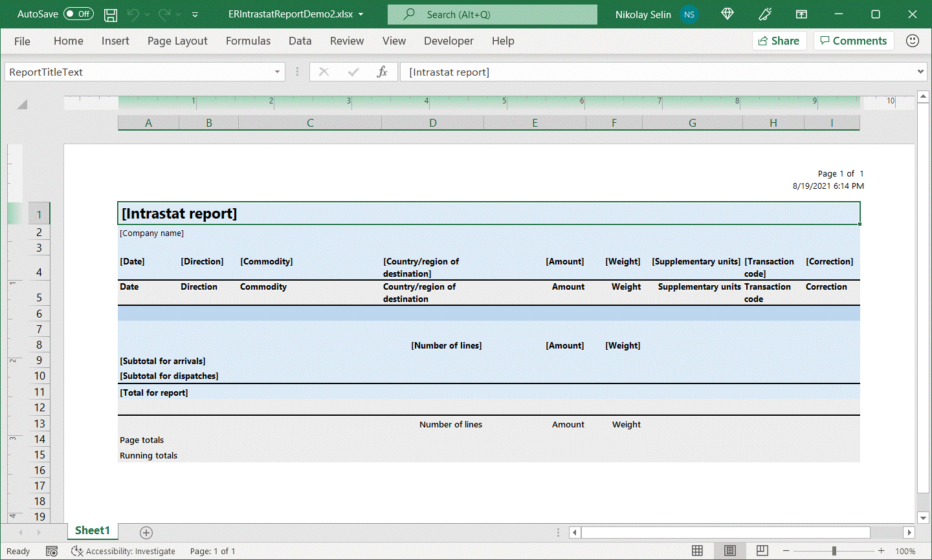Select Page Layout view in the status bar
The height and width of the screenshot is (560, 932).
pyautogui.click(x=730, y=551)
